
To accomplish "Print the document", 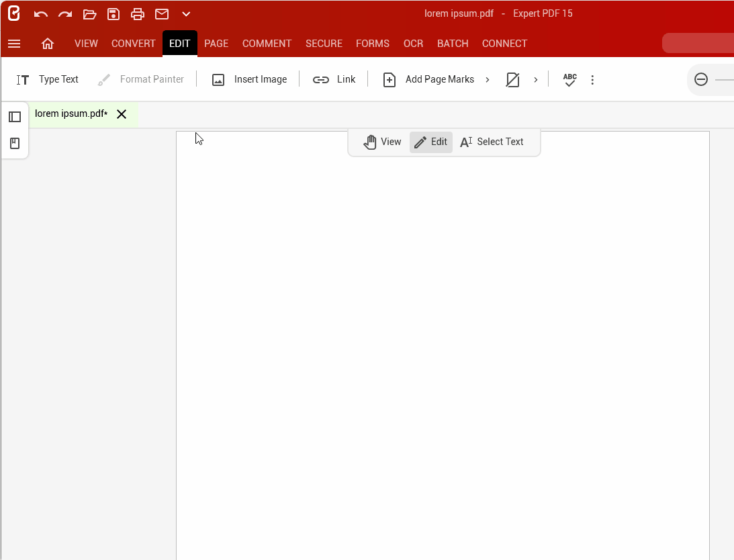I will click(x=138, y=14).
